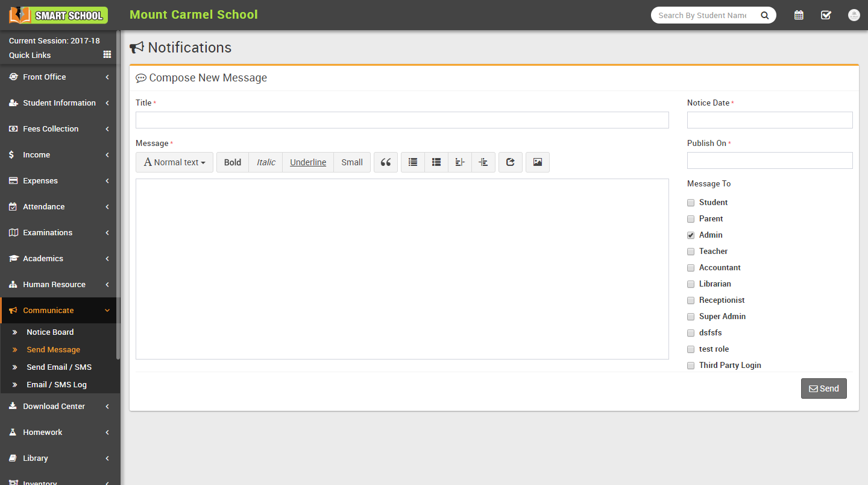
Task: Open the Quick Links grid icon
Action: pyautogui.click(x=107, y=55)
